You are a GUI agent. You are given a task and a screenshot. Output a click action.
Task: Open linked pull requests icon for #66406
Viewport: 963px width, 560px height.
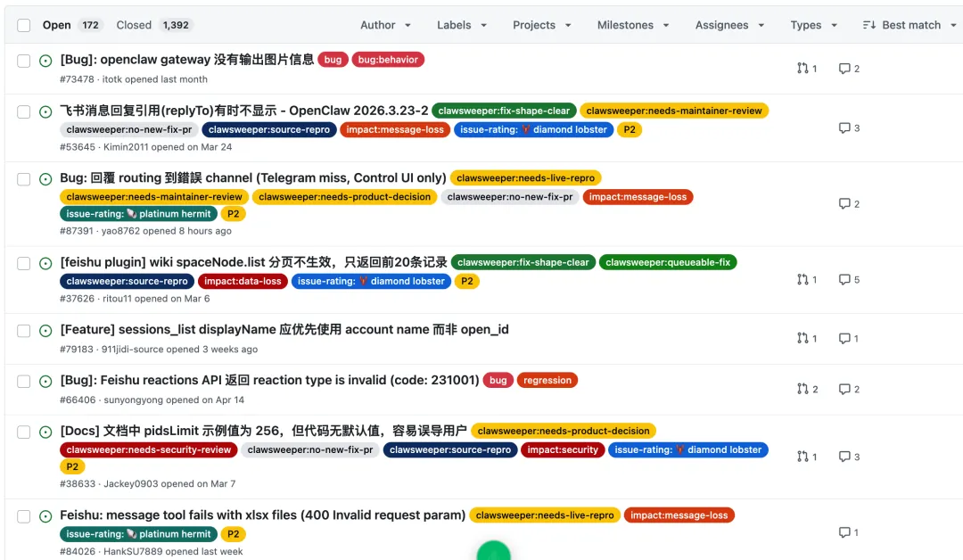pyautogui.click(x=802, y=389)
